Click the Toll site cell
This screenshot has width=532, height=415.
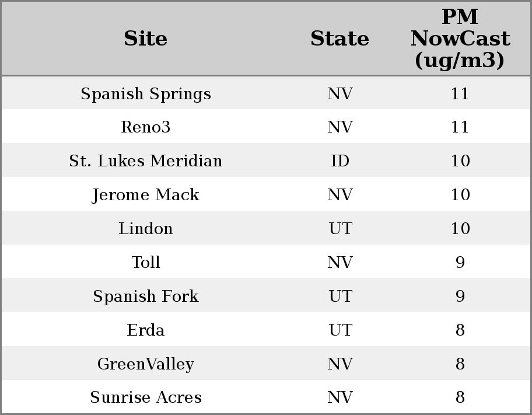tap(146, 263)
